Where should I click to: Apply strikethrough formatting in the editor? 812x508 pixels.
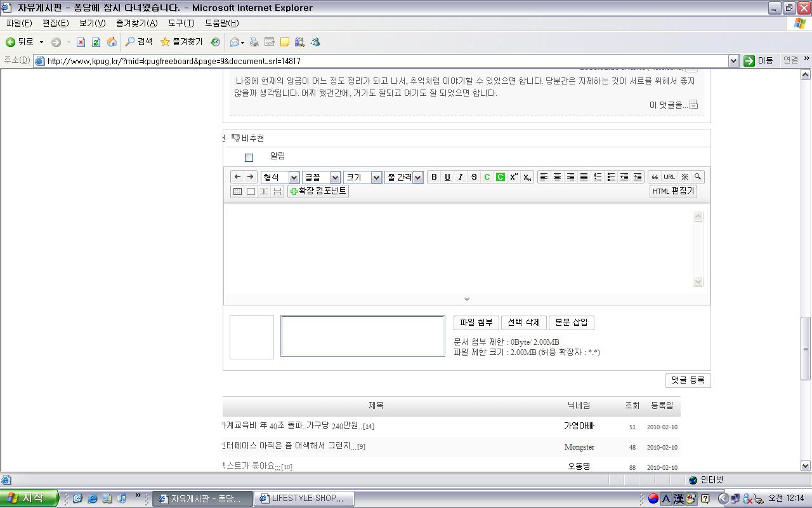474,177
